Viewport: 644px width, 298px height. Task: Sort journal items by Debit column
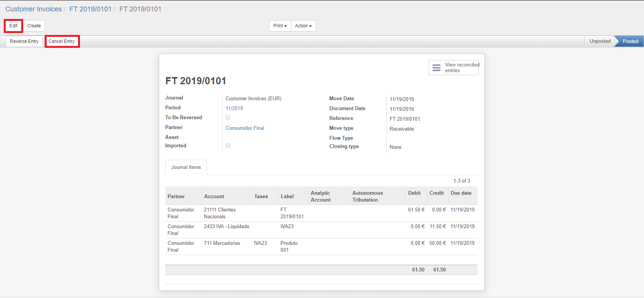(x=414, y=193)
